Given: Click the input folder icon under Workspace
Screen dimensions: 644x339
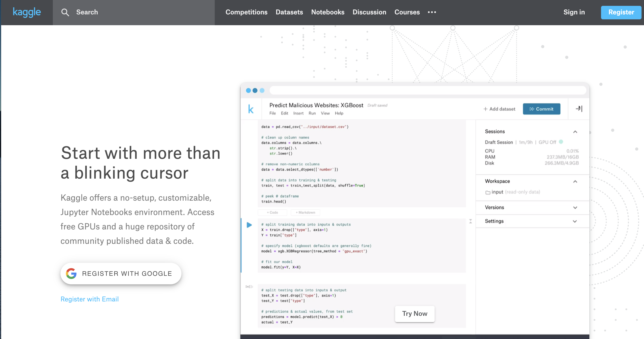Looking at the screenshot, I should point(488,192).
